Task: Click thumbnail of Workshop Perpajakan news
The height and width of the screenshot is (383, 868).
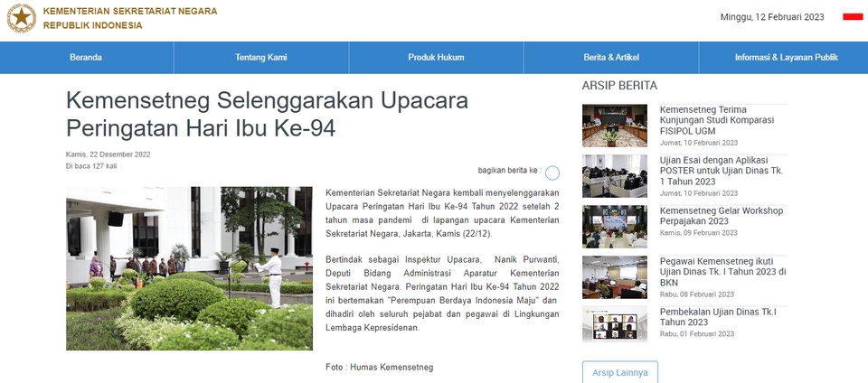Action: [615, 227]
